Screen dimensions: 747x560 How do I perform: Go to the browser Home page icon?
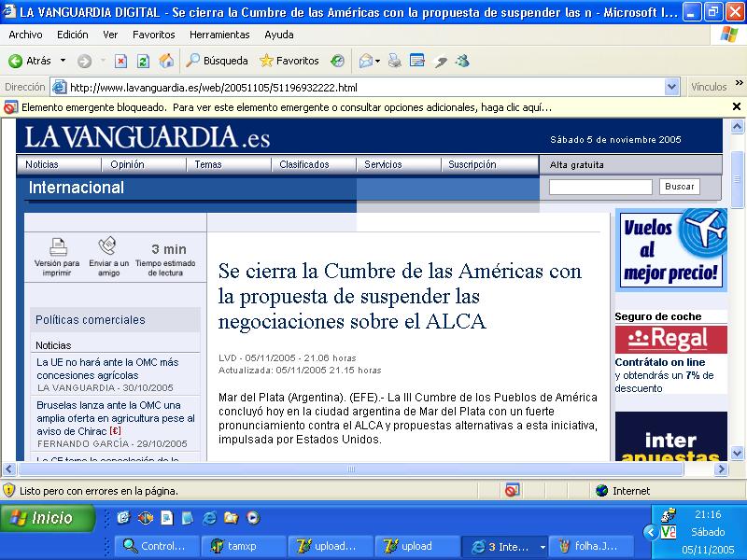[166, 61]
